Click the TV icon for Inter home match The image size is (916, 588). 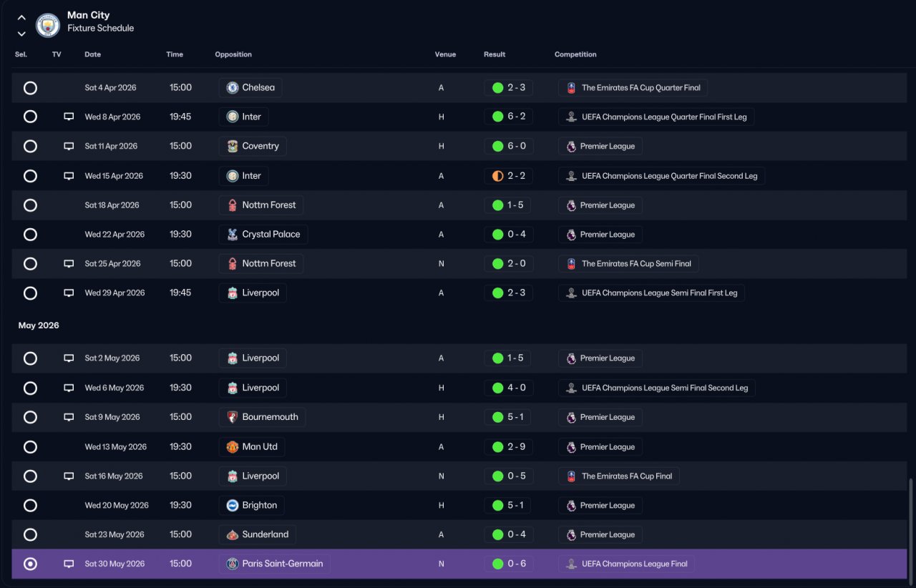pyautogui.click(x=69, y=117)
